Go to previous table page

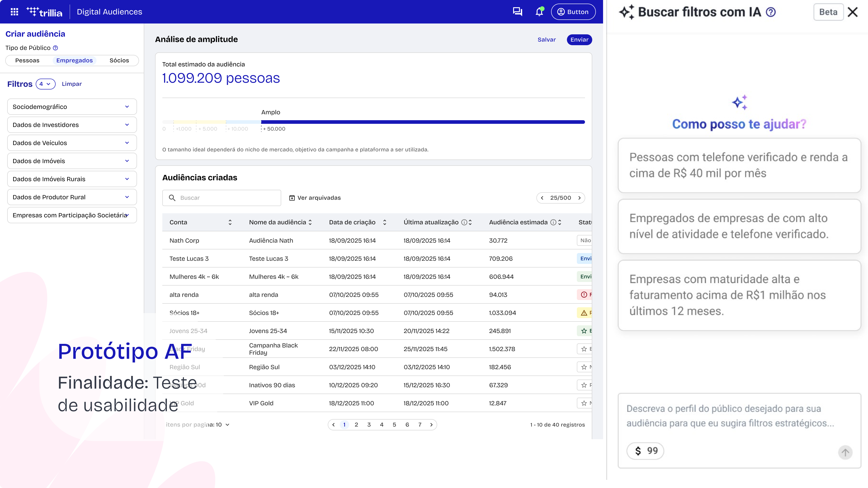point(334,425)
